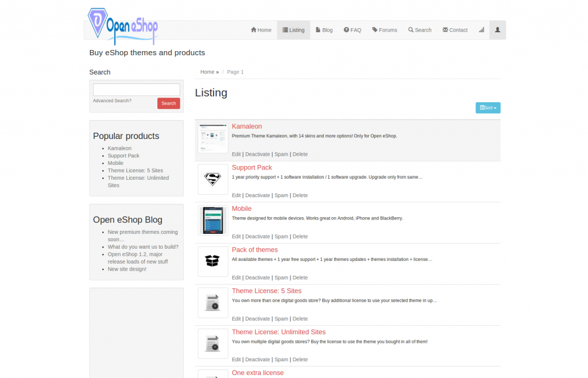Open Advanced Search link
Image resolution: width=588 pixels, height=378 pixels.
point(112,101)
